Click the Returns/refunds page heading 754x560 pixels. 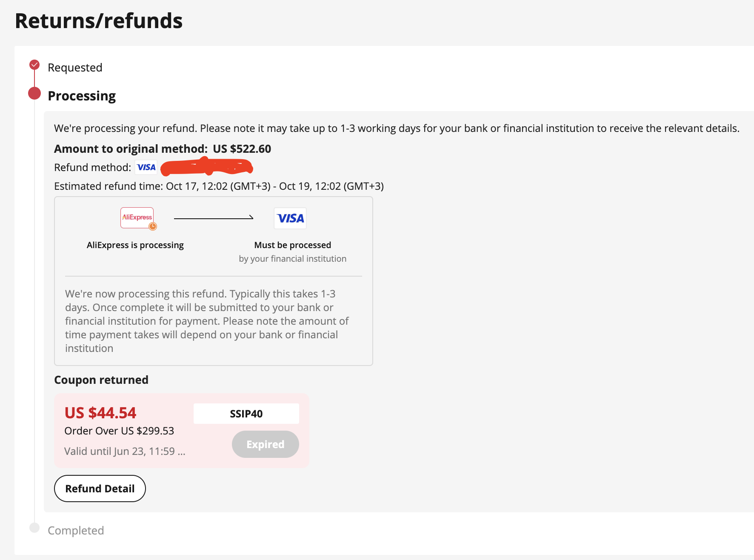click(x=99, y=20)
